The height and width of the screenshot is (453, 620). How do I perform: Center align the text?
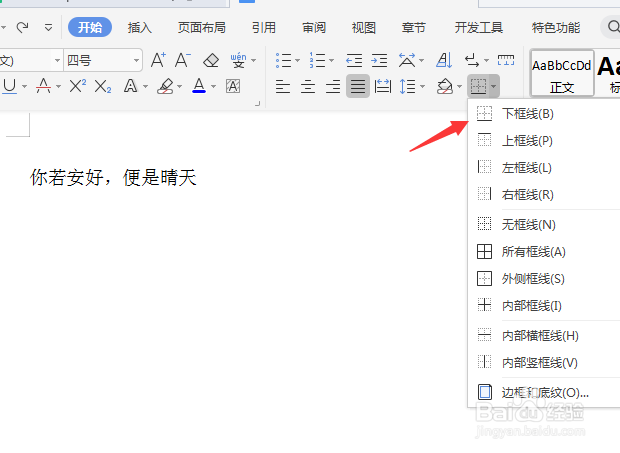coord(308,86)
